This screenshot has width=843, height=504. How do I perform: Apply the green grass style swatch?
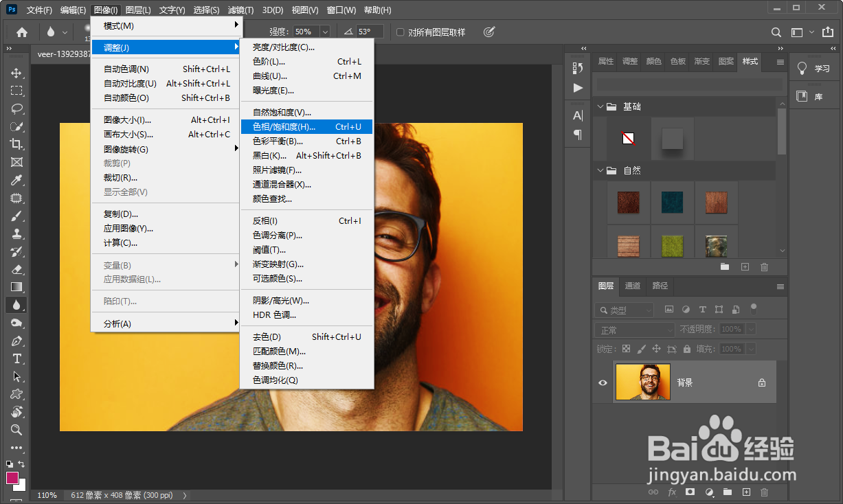[x=673, y=246]
